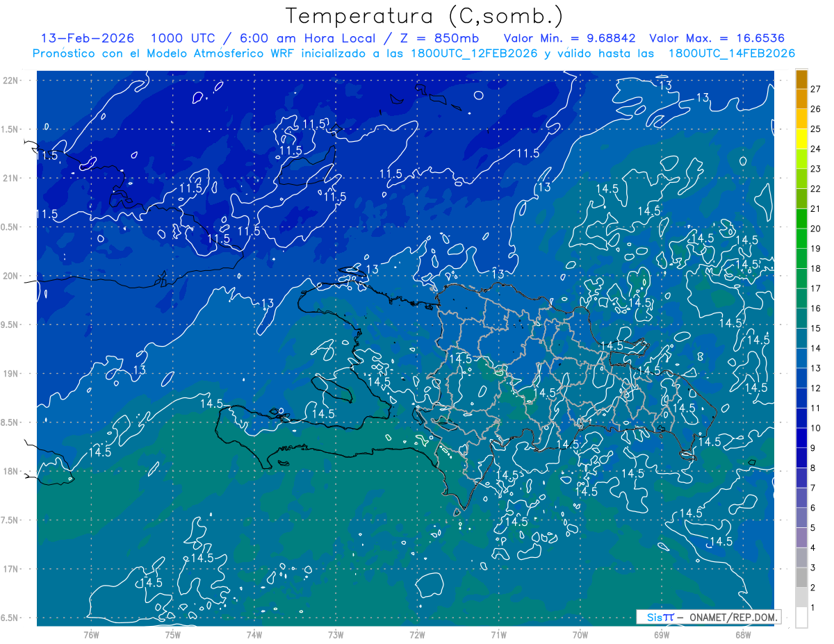Viewport: 834px width, 644px height.
Task: Click the legend value '12'
Action: (x=815, y=388)
